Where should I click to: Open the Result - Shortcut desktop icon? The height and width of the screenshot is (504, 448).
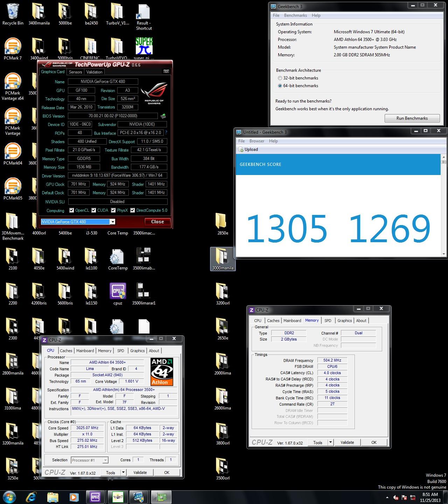144,17
